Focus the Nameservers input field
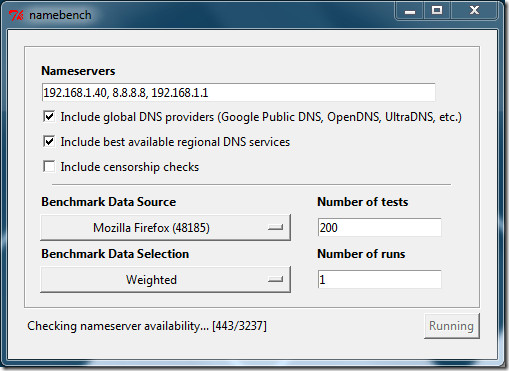This screenshot has height=371, width=509. pos(239,92)
